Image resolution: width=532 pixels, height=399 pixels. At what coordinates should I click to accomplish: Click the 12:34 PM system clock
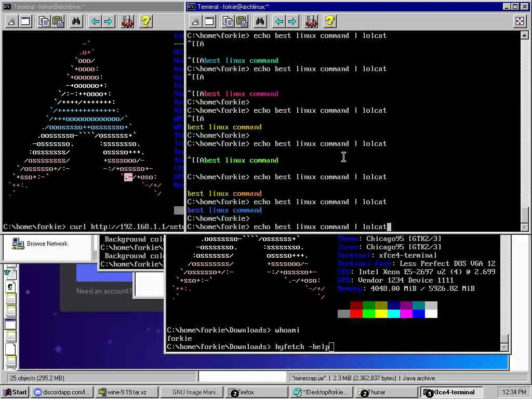click(514, 392)
